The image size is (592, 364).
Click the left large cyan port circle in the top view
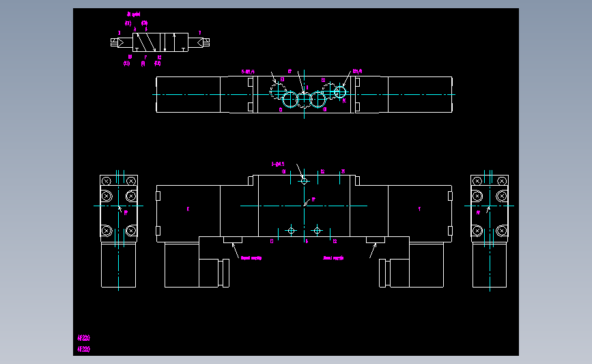(x=290, y=100)
